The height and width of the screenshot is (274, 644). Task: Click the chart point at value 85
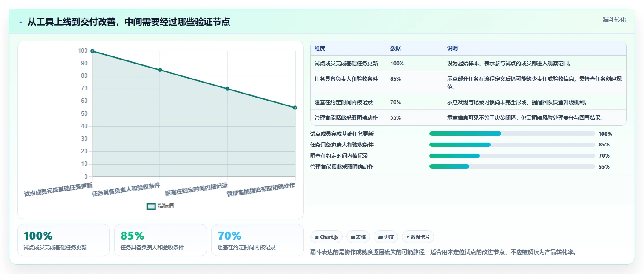coord(160,70)
